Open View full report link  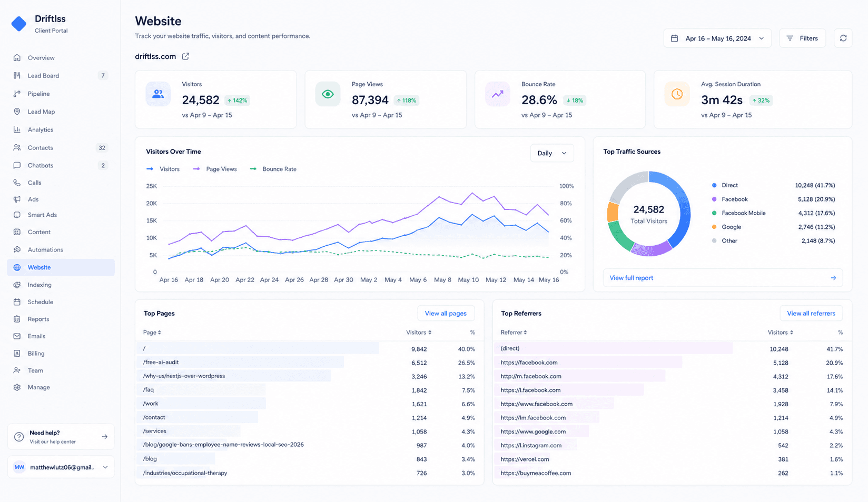pos(723,278)
